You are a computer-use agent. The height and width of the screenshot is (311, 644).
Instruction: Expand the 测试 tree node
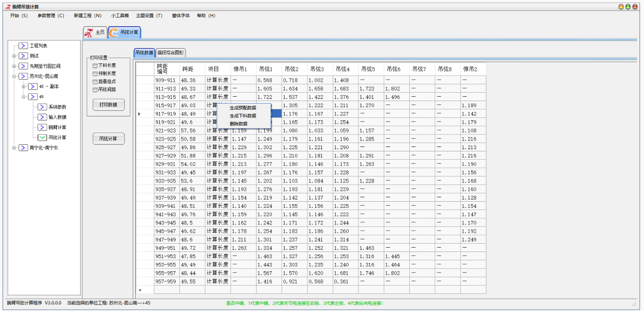coord(14,56)
